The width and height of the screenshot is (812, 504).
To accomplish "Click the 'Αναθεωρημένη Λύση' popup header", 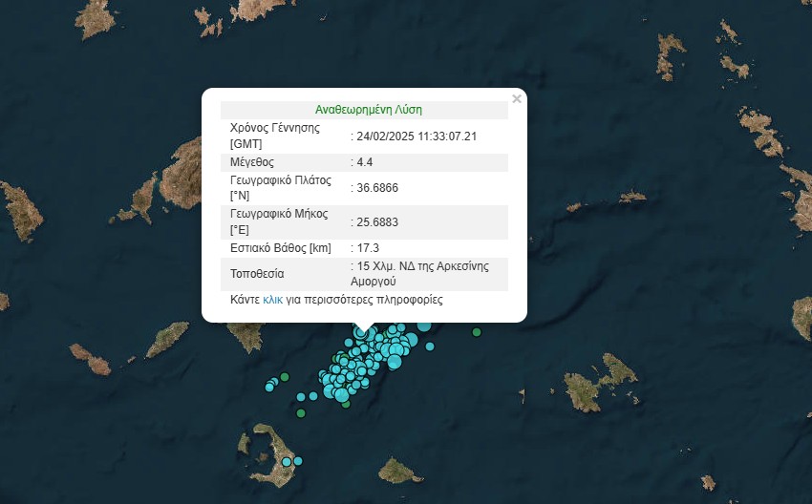I will point(368,110).
